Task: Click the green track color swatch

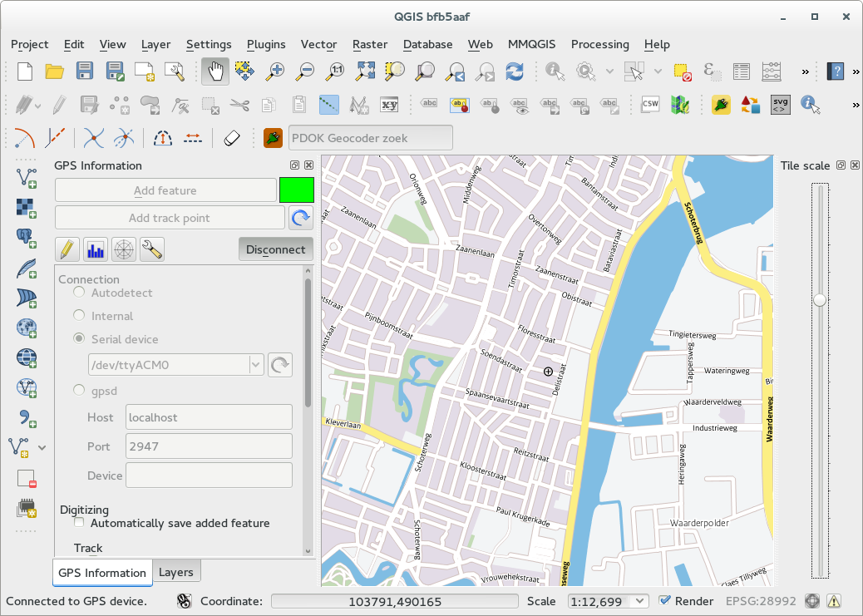Action: [x=297, y=190]
